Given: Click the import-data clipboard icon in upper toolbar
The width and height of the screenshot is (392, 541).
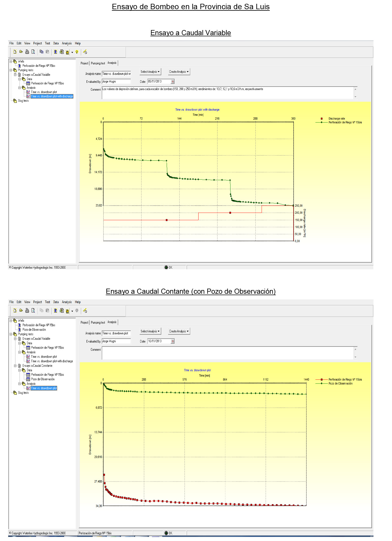Looking at the screenshot, I should click(62, 52).
